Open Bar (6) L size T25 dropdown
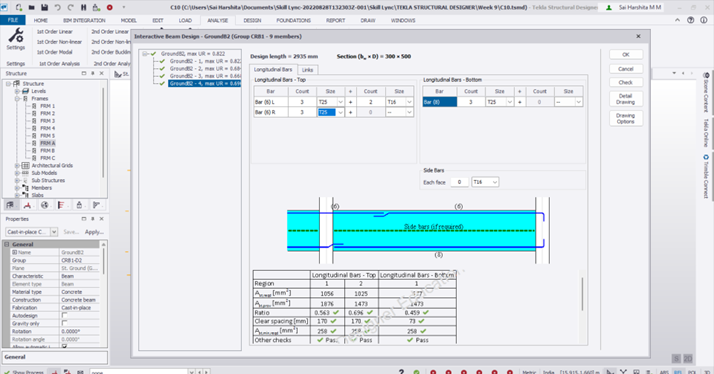Screen dimensions: 714x374 pos(340,102)
